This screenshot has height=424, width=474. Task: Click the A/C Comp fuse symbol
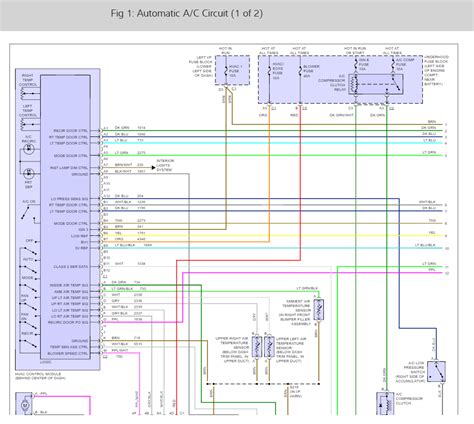[x=393, y=64]
